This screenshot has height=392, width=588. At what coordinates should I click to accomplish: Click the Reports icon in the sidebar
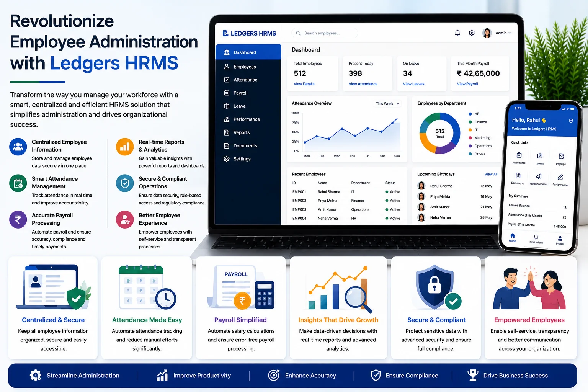tap(227, 132)
